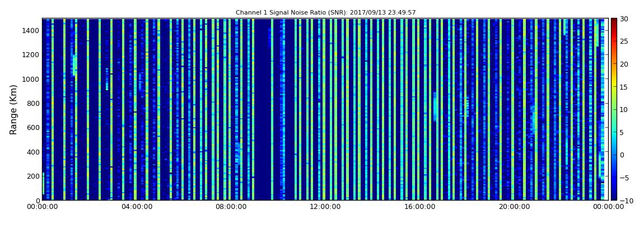Click the 1400 range tick label
This screenshot has width=644, height=228.
click(x=31, y=30)
